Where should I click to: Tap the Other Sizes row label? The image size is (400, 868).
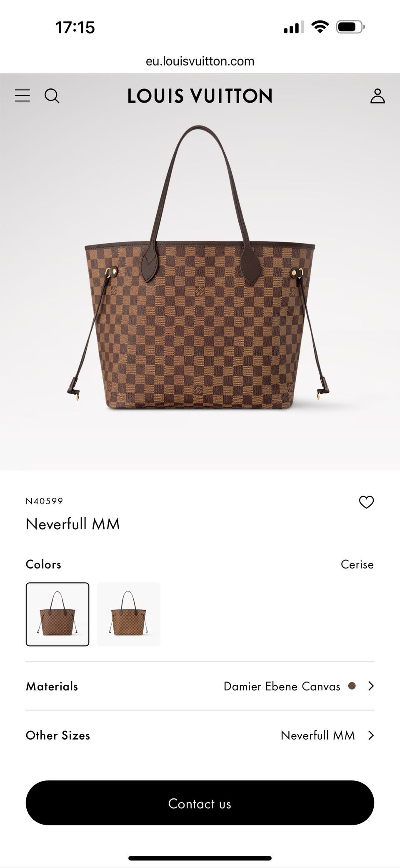58,735
